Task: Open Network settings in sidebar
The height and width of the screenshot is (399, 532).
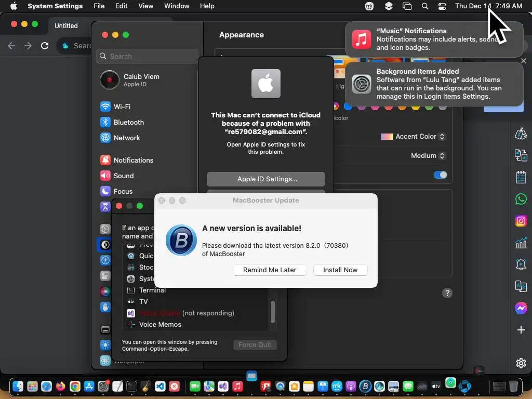Action: [x=120, y=138]
